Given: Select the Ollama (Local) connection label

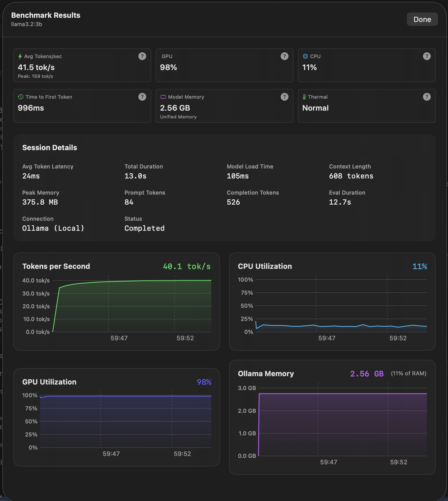Looking at the screenshot, I should (x=53, y=228).
